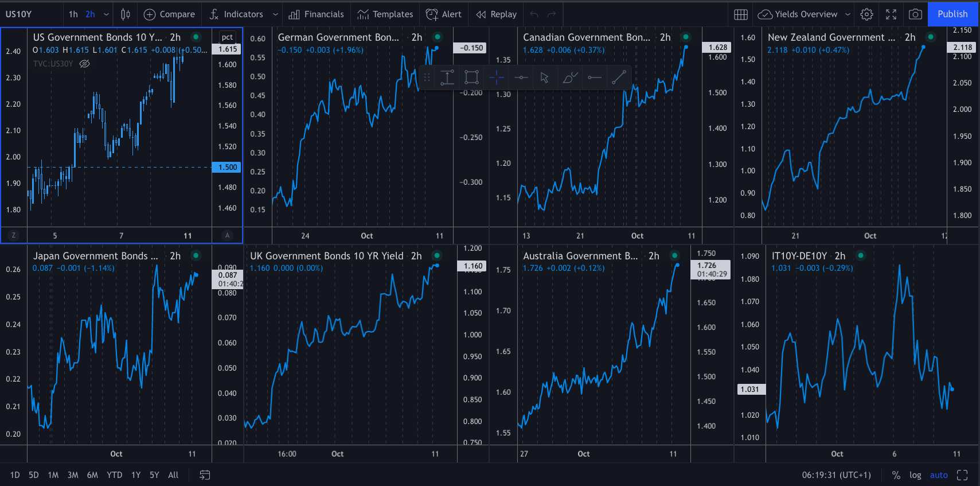The height and width of the screenshot is (486, 980).
Task: Click US Government Bonds status dot
Action: [196, 37]
